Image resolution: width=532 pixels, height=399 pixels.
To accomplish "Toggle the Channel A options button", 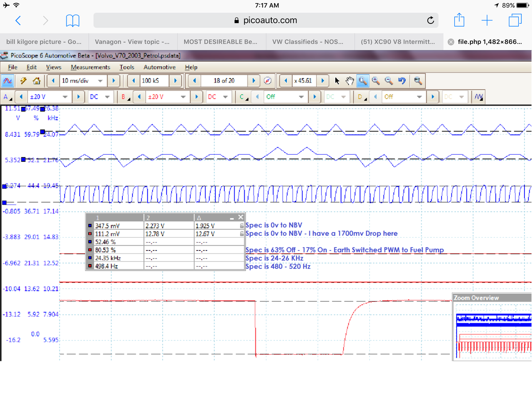I will pyautogui.click(x=7, y=97).
